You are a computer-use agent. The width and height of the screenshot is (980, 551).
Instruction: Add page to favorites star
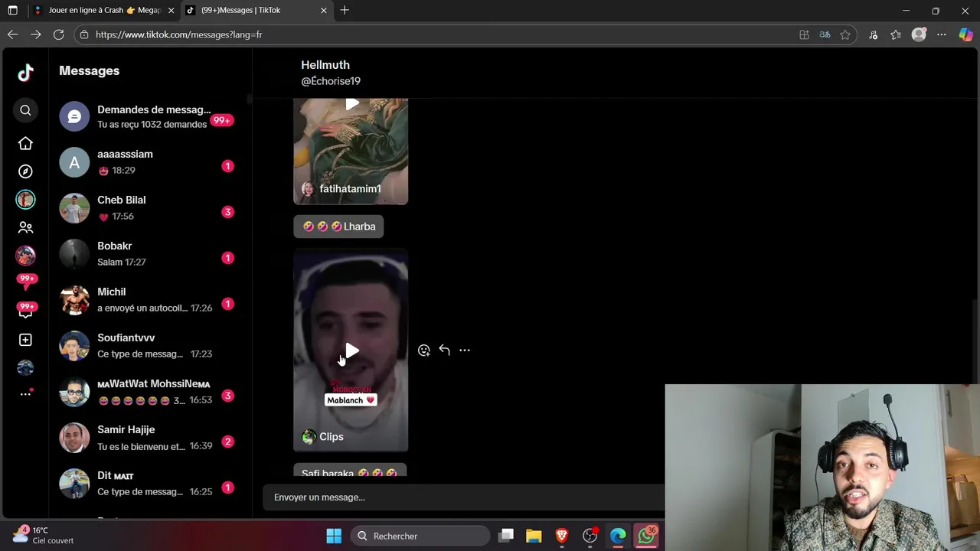tap(845, 34)
